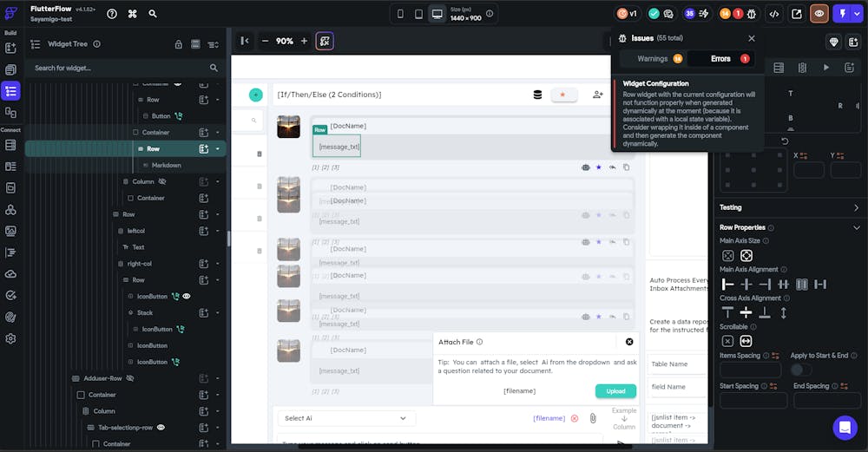
Task: Collapse the left panel arrow icon
Action: click(x=244, y=41)
